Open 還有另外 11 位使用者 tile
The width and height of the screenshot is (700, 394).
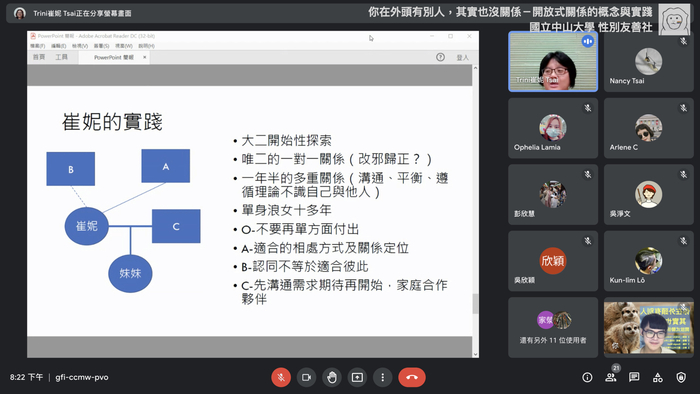(x=553, y=327)
